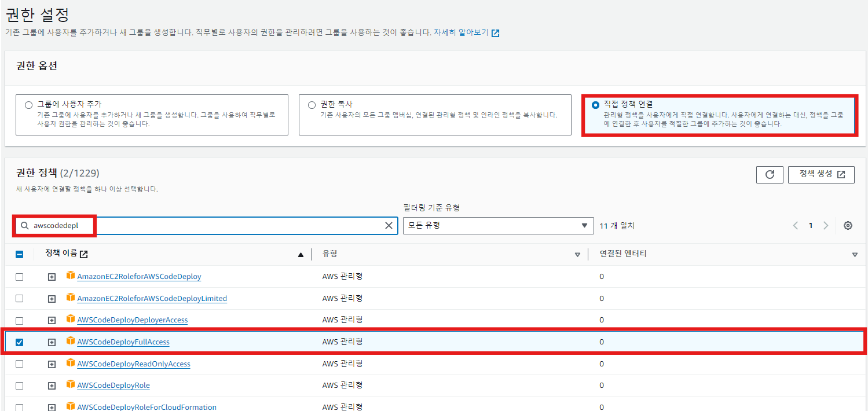Click 정책 생성 button
The width and height of the screenshot is (868, 411).
[821, 174]
